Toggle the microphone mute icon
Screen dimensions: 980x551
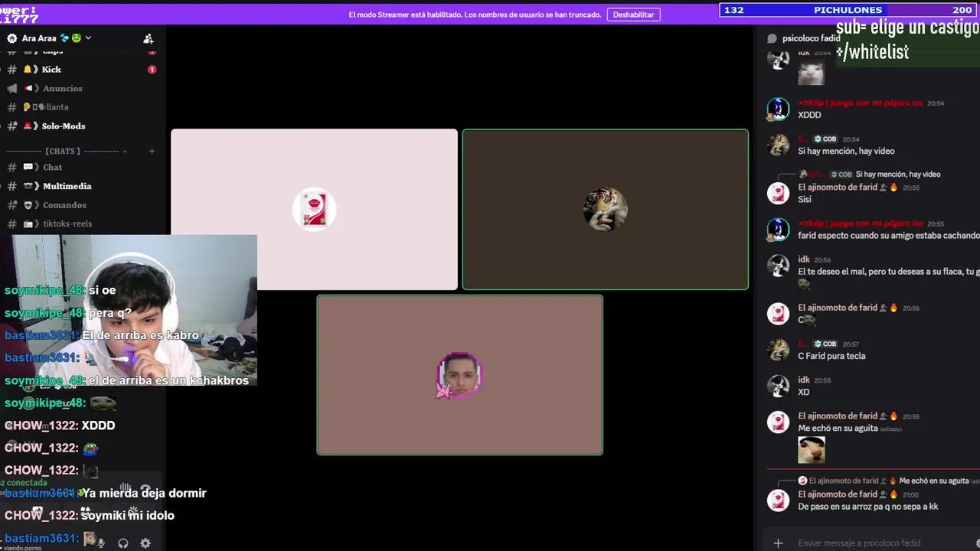tap(100, 543)
